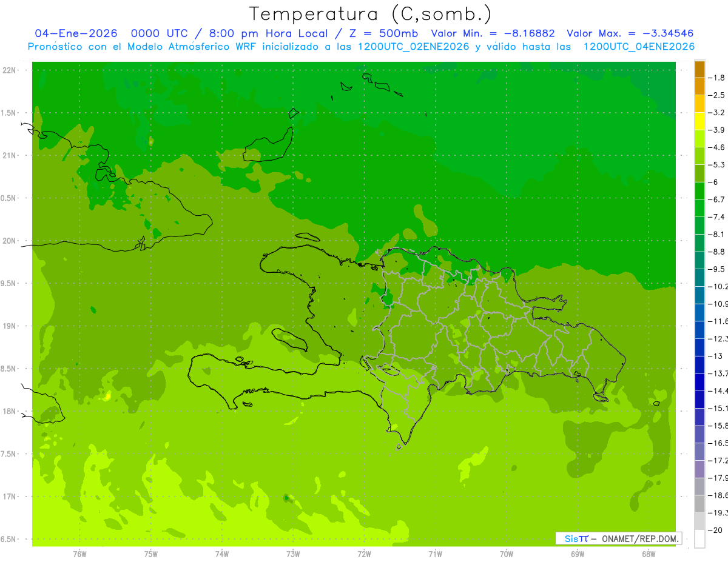Click the "1200UTC_02ENE2026" initialization time
The width and height of the screenshot is (728, 562).
(414, 47)
